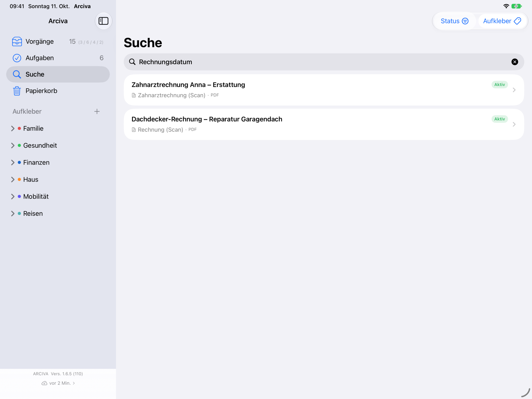The height and width of the screenshot is (399, 532).
Task: Open the Aufgaben section
Action: (x=58, y=58)
